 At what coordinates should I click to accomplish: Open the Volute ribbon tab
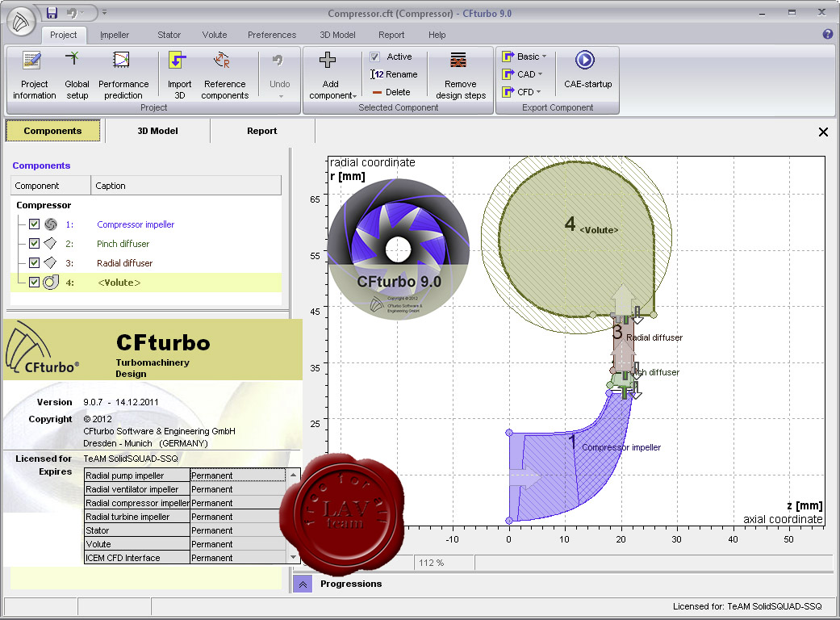(x=215, y=35)
